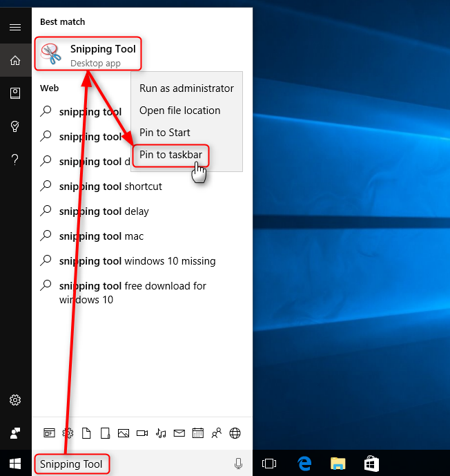Filter search results by People
The image size is (450, 476).
[x=217, y=433]
